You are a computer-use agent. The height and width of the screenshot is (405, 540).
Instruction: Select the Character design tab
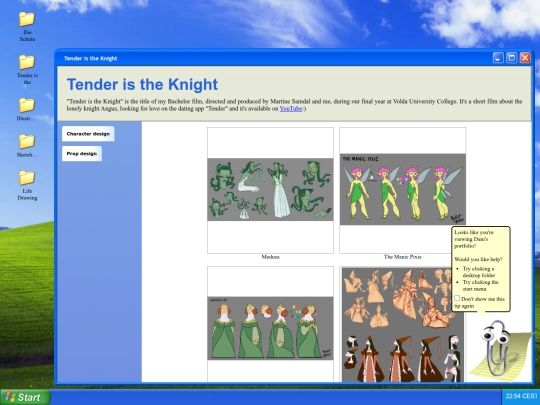[x=88, y=134]
